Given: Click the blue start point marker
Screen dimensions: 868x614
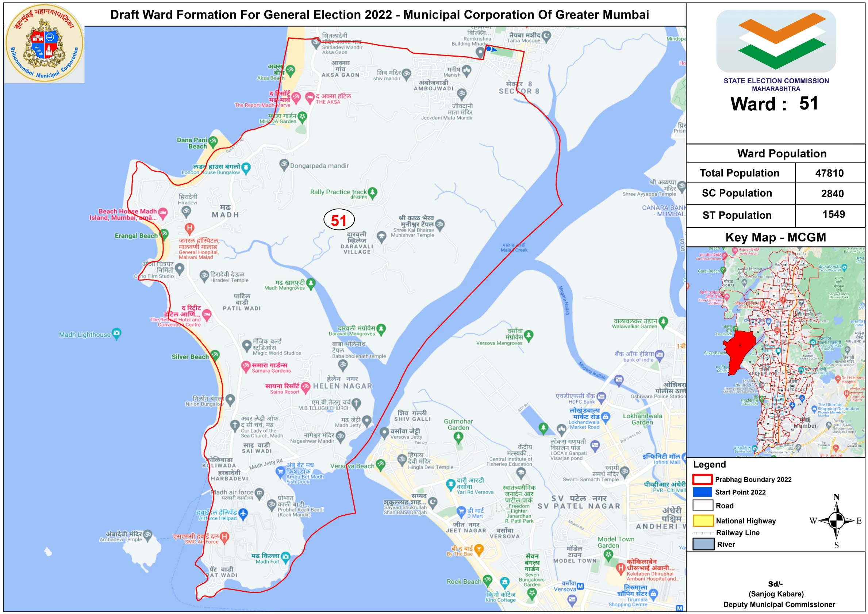Looking at the screenshot, I should click(489, 49).
